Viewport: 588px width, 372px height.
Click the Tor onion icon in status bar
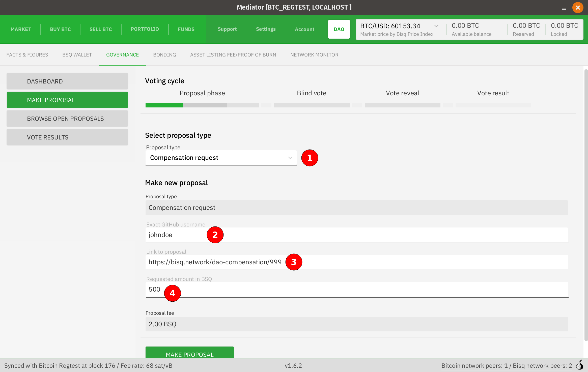tap(580, 365)
